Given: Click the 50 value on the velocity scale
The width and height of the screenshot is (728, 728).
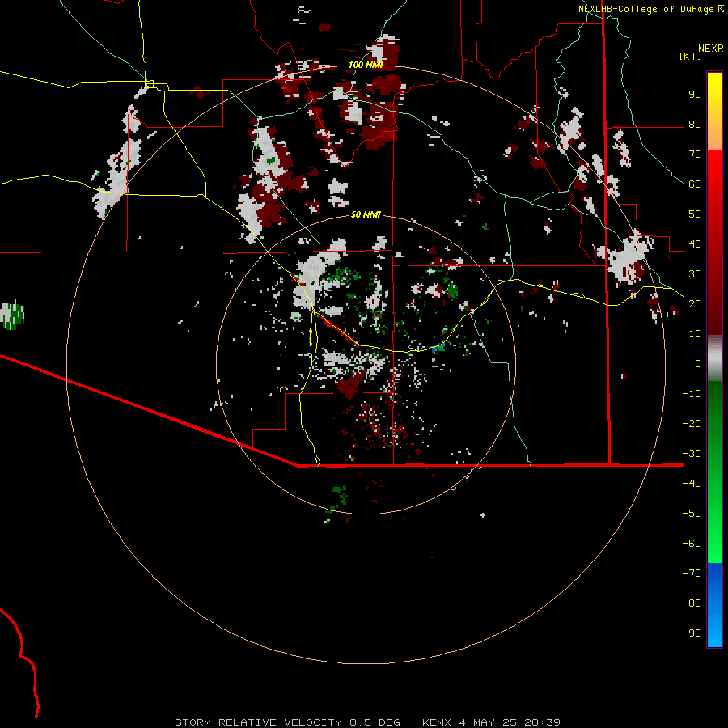Looking at the screenshot, I should (695, 214).
